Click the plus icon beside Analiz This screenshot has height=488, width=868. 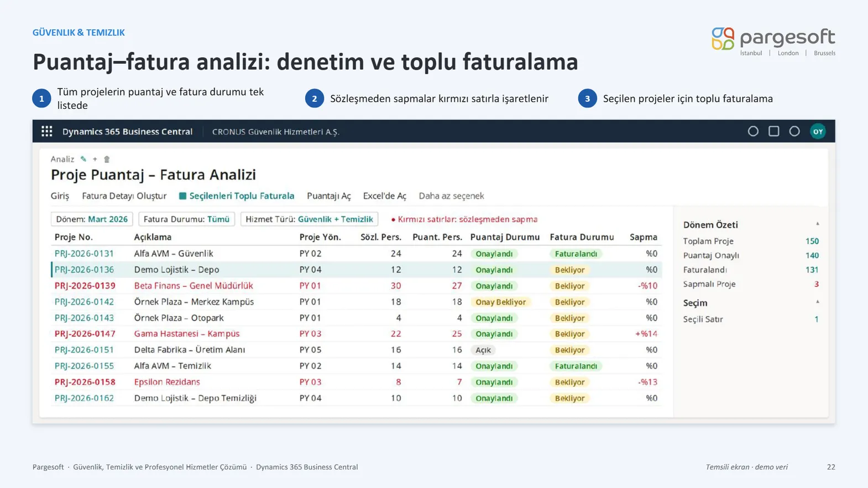tap(95, 159)
